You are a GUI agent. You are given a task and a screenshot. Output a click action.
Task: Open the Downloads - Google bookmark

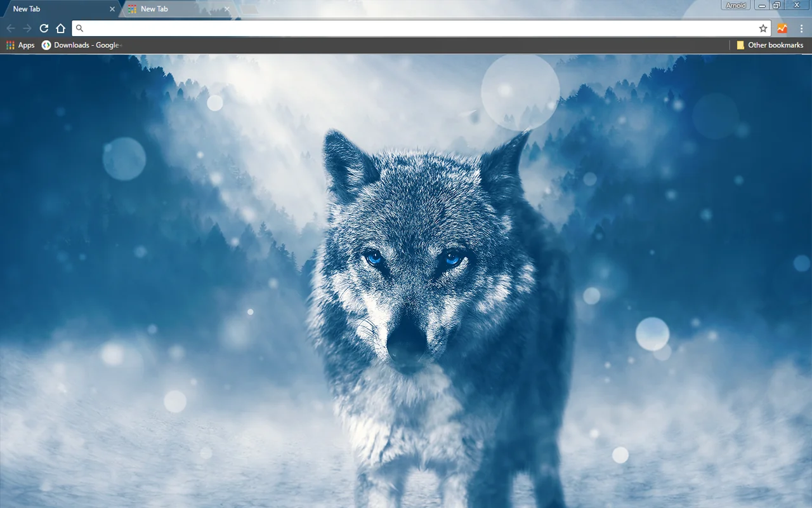click(81, 45)
